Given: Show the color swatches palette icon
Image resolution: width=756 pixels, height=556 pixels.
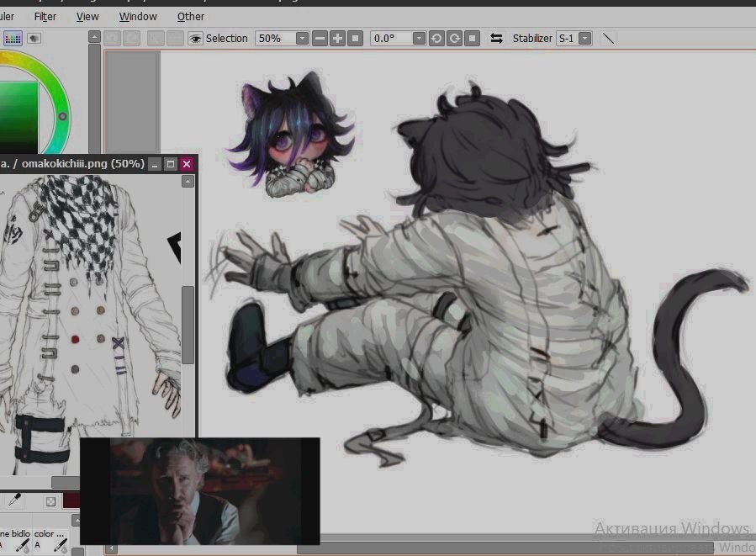Looking at the screenshot, I should coord(13,39).
